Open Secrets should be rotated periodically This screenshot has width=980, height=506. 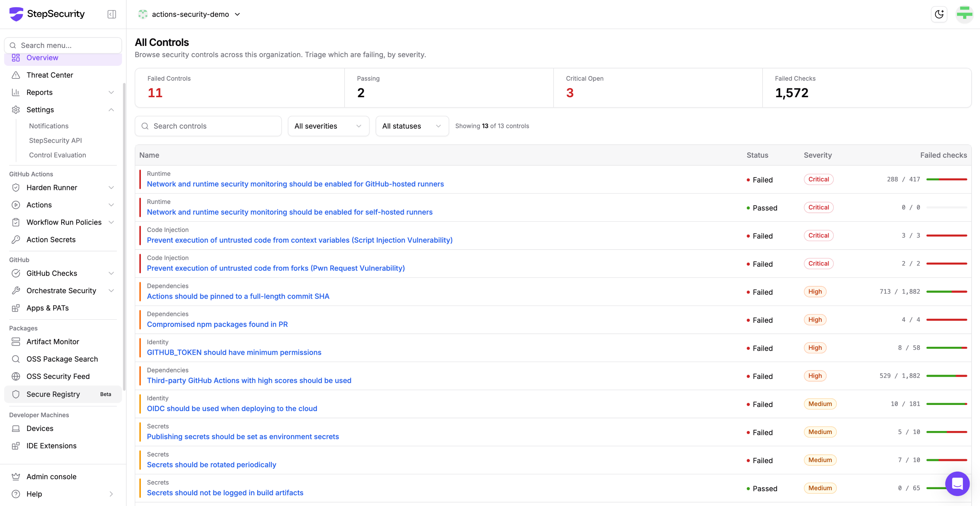coord(212,465)
